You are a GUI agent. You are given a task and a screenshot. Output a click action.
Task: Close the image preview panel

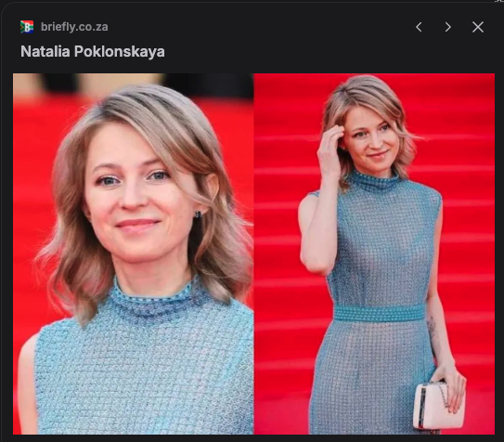click(478, 27)
